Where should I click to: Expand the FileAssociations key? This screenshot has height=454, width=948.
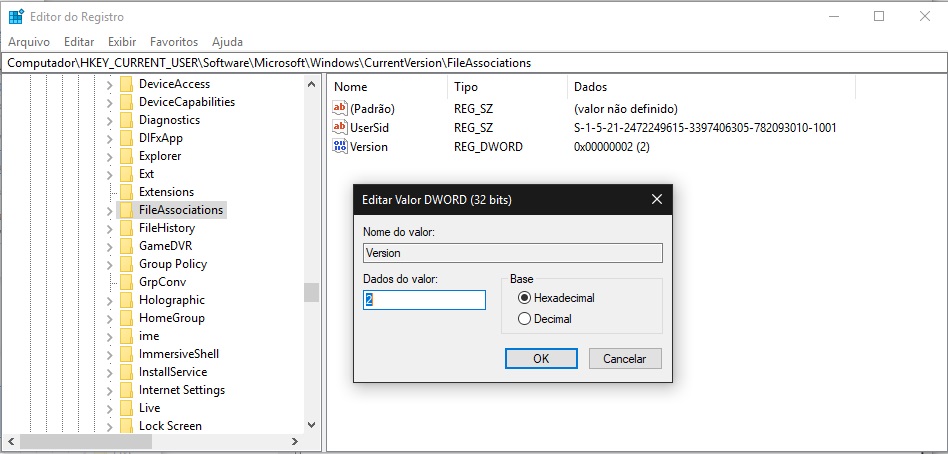point(109,210)
